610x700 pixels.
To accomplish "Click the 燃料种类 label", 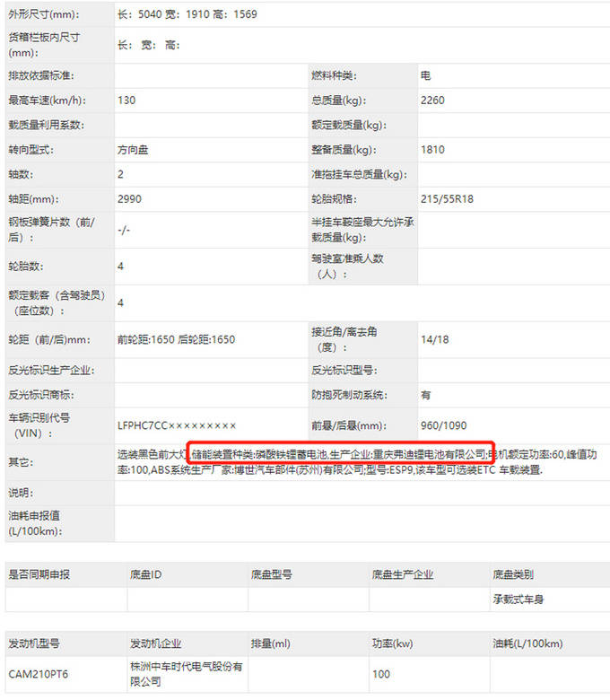I will (x=334, y=75).
